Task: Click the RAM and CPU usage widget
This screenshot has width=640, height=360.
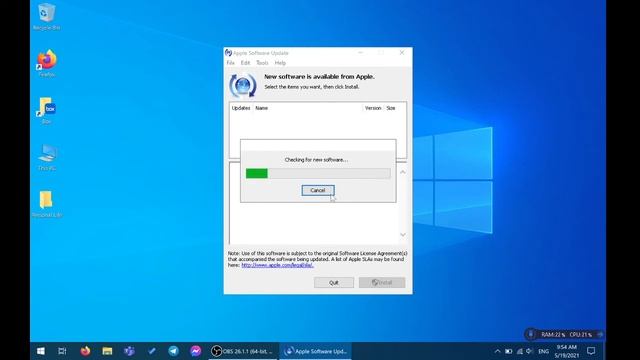Action: click(564, 334)
